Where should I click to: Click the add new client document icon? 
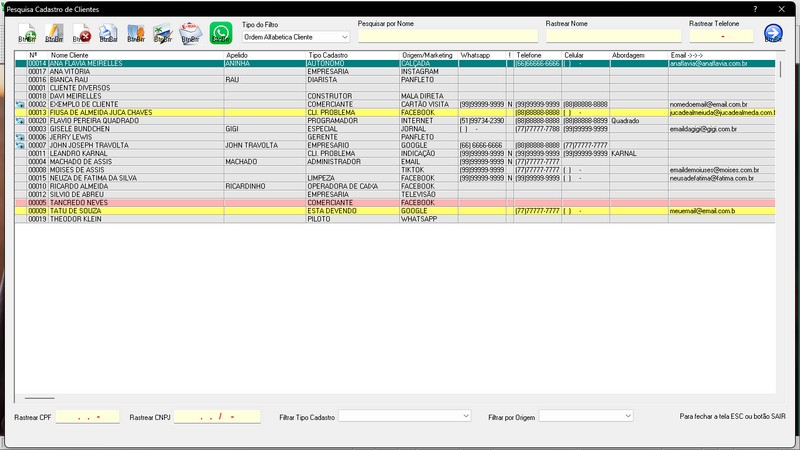(x=27, y=33)
